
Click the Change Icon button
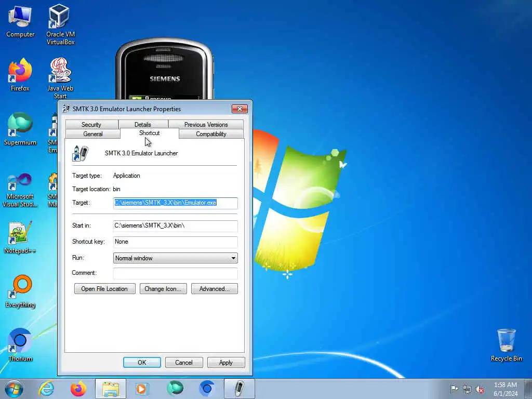pos(163,289)
